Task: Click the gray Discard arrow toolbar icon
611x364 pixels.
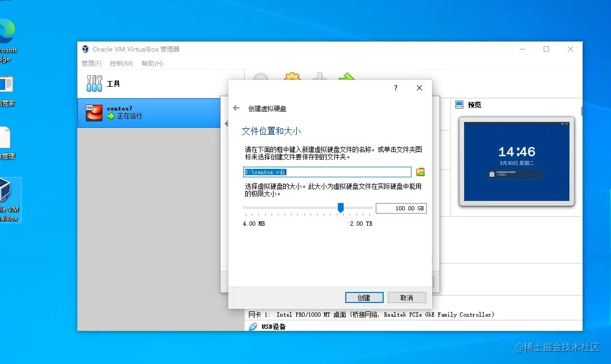Action: coord(319,76)
